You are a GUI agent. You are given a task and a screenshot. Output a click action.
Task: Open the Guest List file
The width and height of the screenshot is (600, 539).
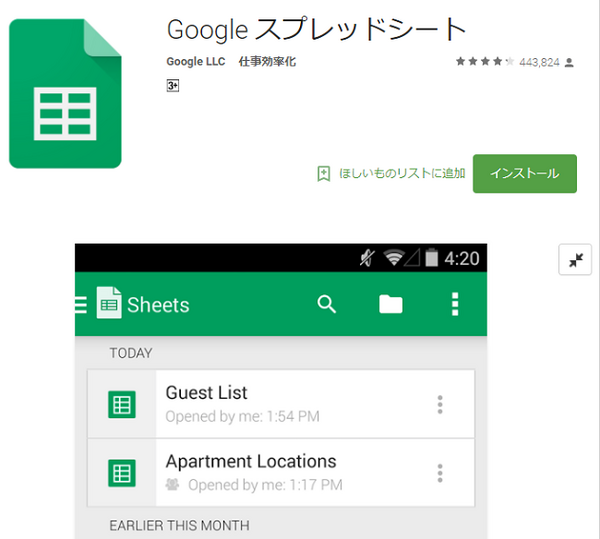coord(281,404)
